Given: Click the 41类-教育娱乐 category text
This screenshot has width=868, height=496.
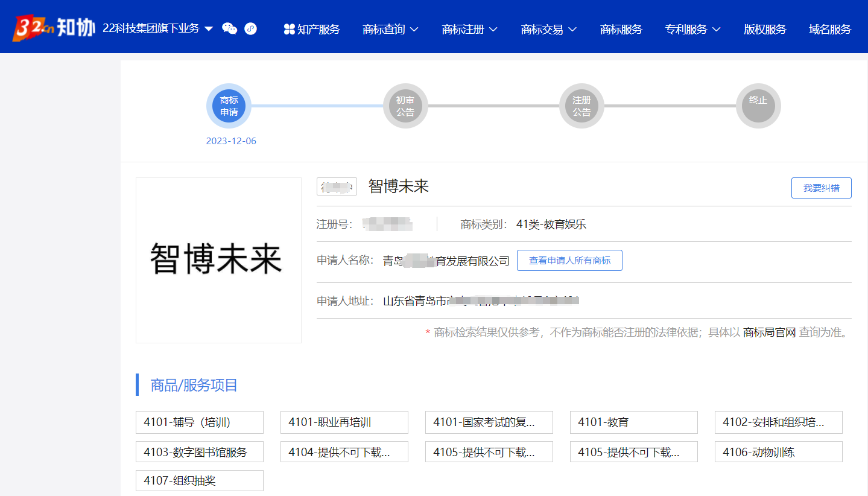Looking at the screenshot, I should coord(551,224).
